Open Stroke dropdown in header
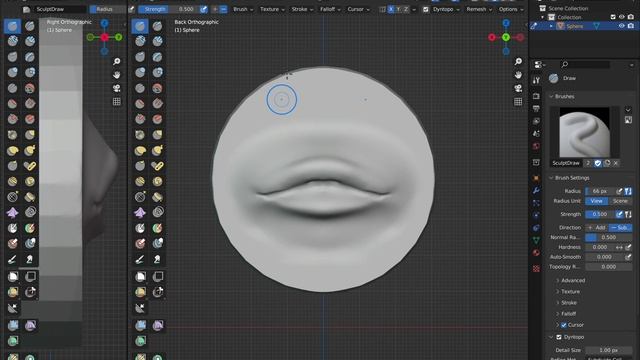This screenshot has height=360, width=640. point(302,9)
